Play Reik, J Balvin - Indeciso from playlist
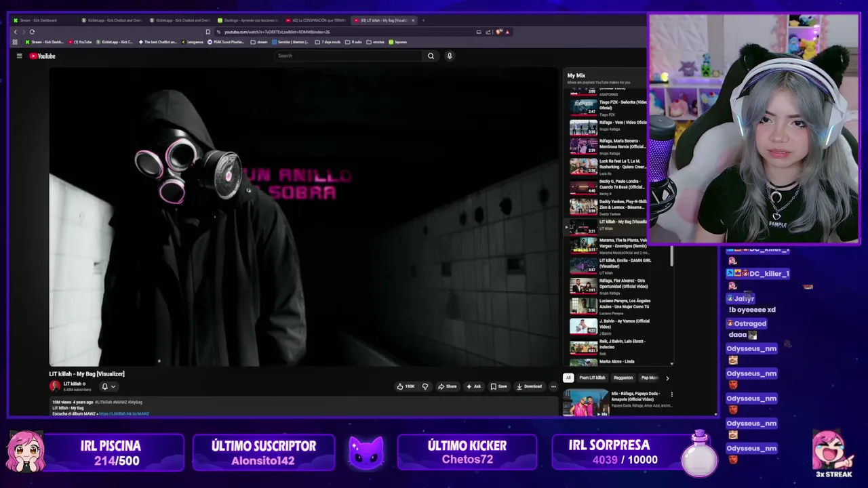 617,346
